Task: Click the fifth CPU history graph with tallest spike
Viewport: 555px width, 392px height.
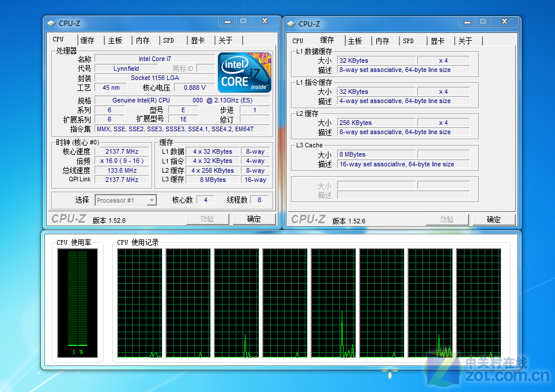Action: [x=334, y=303]
